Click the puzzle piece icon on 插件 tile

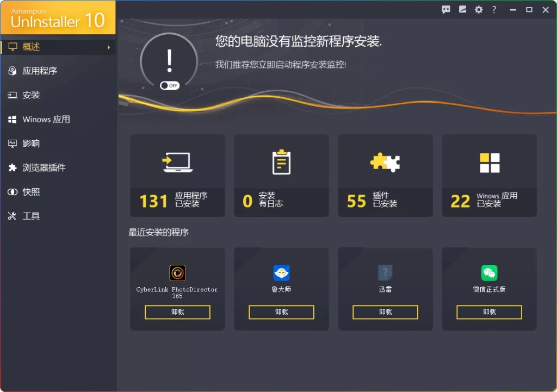385,161
